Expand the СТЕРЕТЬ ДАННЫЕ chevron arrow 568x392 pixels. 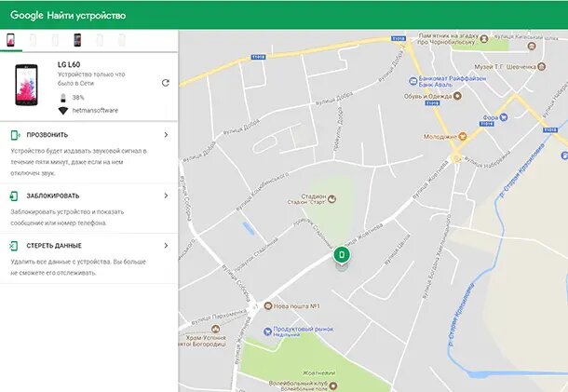pyautogui.click(x=166, y=246)
